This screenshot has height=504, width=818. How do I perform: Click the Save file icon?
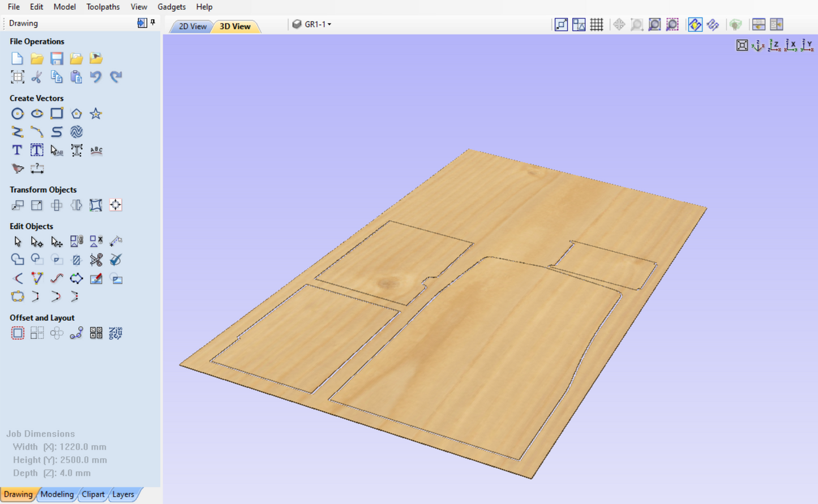click(x=57, y=58)
